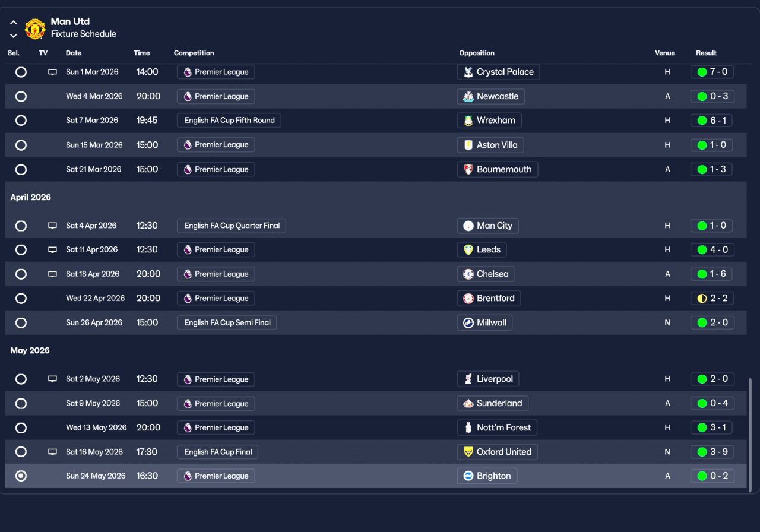This screenshot has width=760, height=532.
Task: Select the radio button for the Newcastle fixture
Action: click(x=21, y=96)
